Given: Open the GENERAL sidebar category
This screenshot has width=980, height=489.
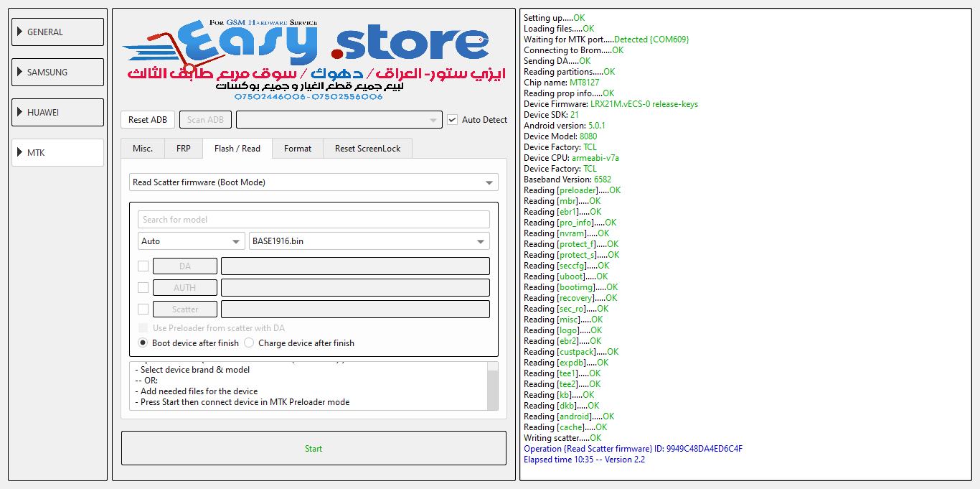Looking at the screenshot, I should tap(57, 32).
